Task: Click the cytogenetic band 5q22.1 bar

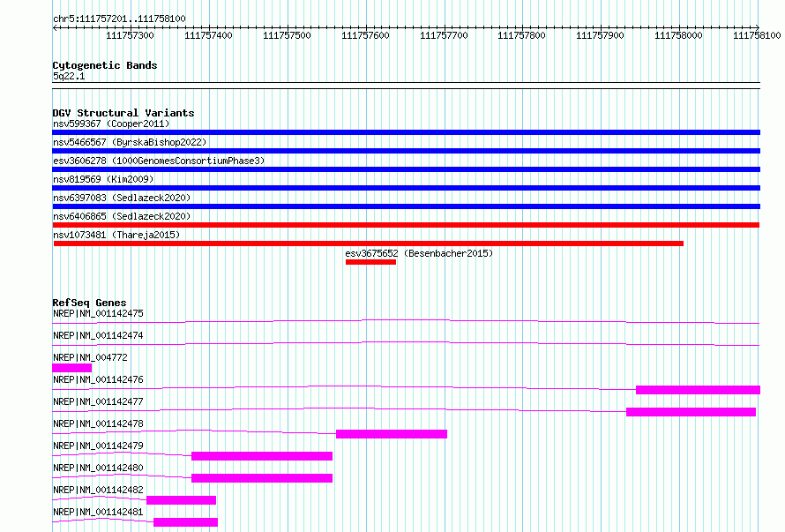Action: click(x=406, y=86)
